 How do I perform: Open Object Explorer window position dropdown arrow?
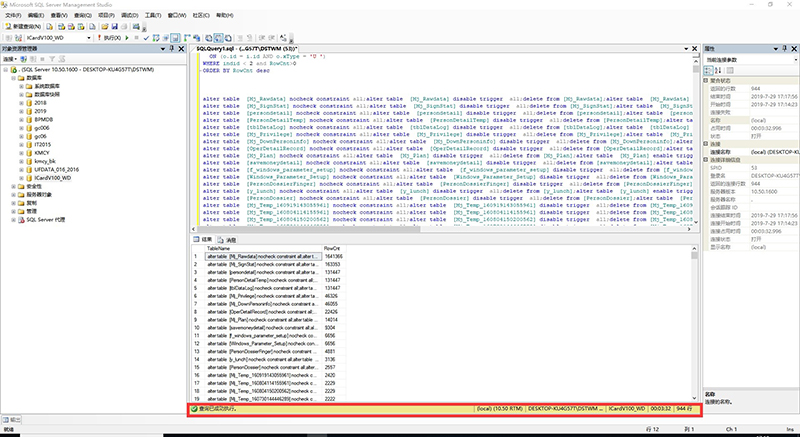point(163,49)
